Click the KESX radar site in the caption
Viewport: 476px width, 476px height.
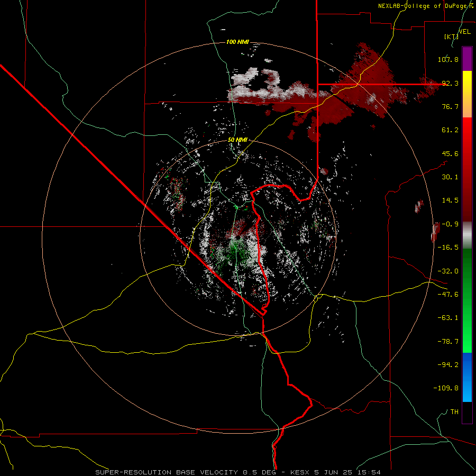(x=300, y=472)
